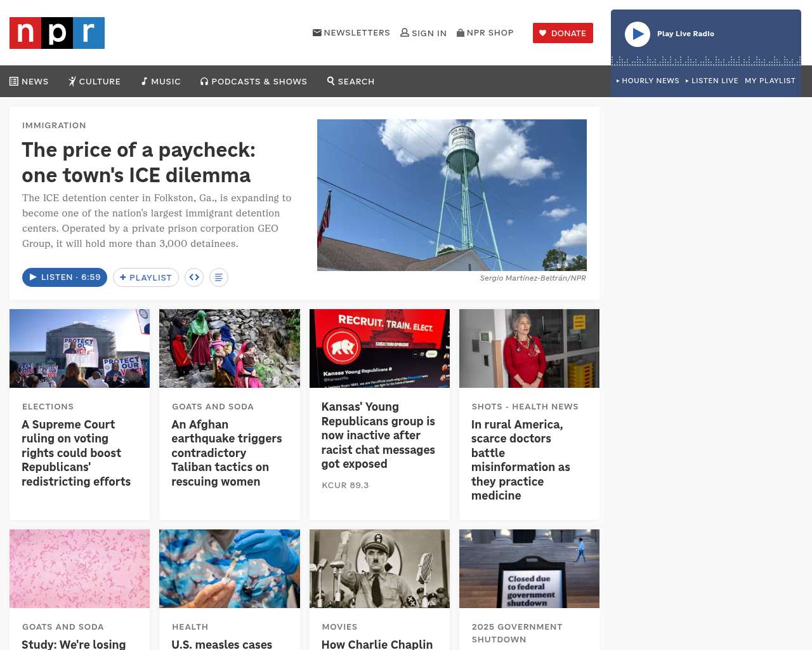Click the heart icon on Donate

543,33
